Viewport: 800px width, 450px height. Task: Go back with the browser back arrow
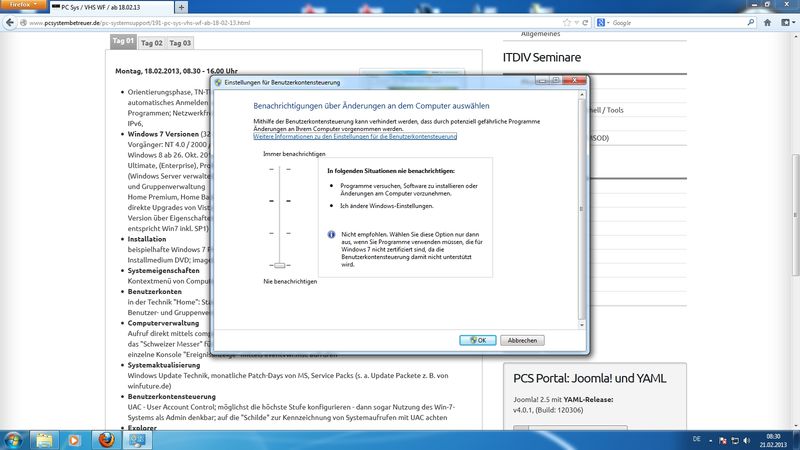coord(10,22)
